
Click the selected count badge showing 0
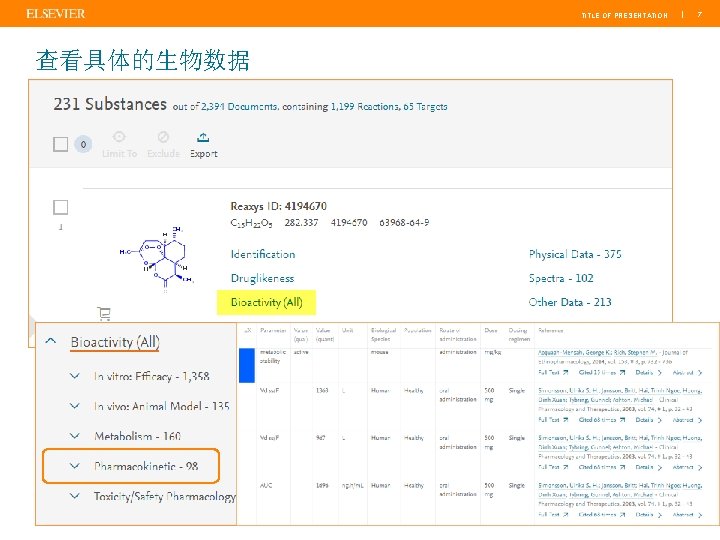pyautogui.click(x=83, y=145)
